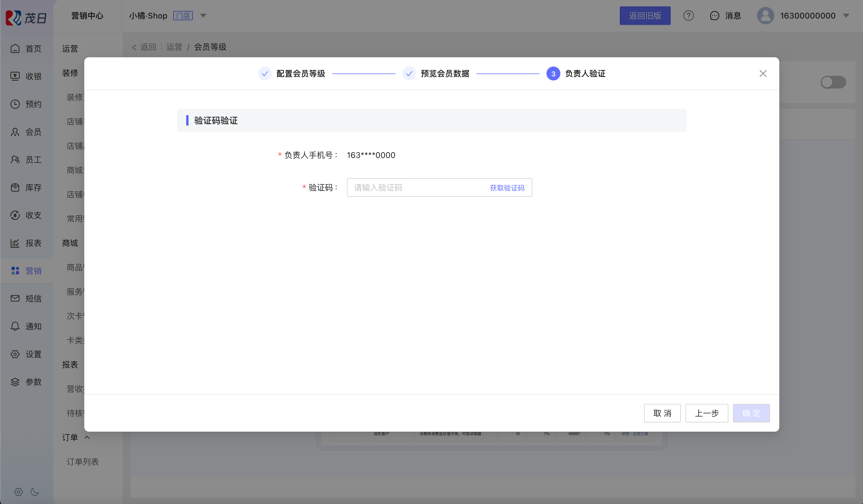Click the help question mark icon
Viewport: 863px width, 504px height.
[688, 16]
